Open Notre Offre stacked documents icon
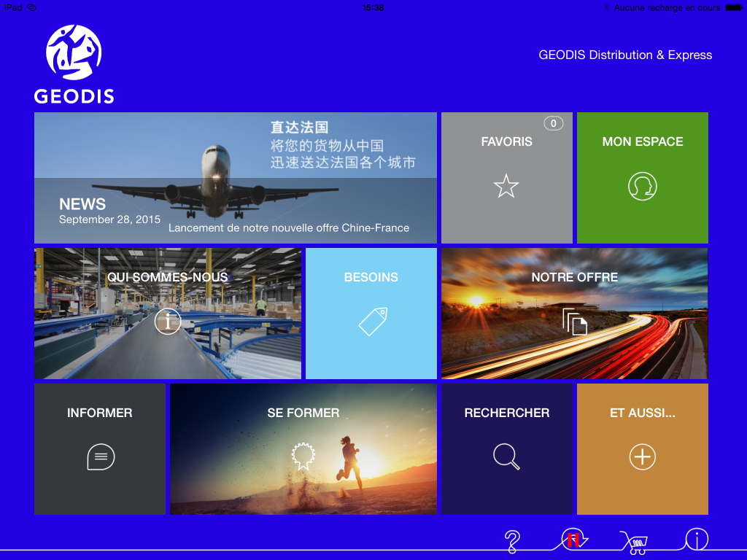The height and width of the screenshot is (560, 747). (575, 322)
